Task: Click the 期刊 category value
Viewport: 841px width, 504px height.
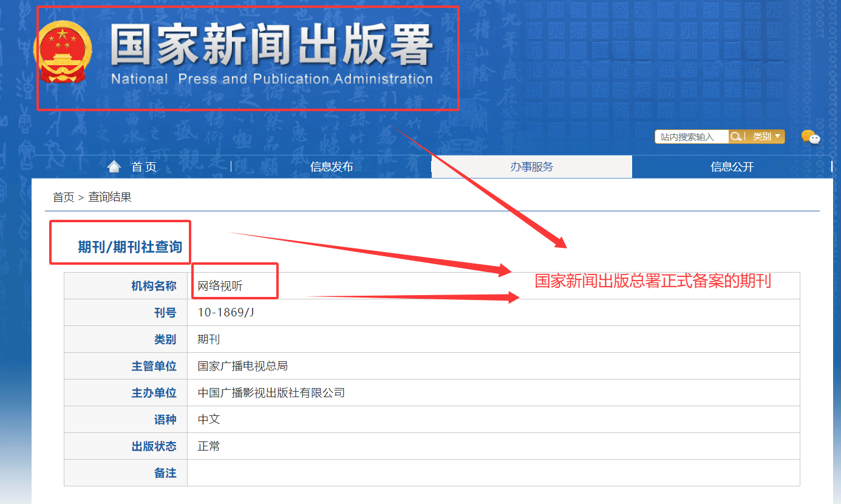Action: [x=209, y=339]
